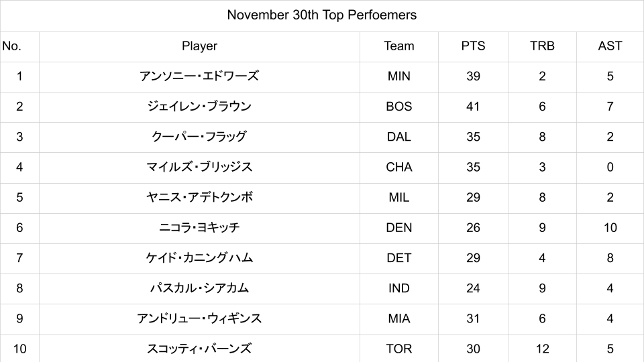644x362 pixels.
Task: Click Nikola Jokić's assists value 10
Action: coord(610,227)
